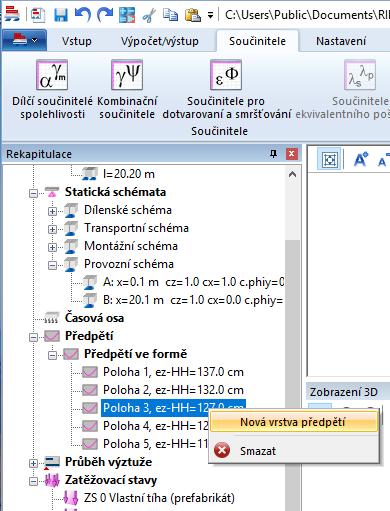Choose Nová vrstva předpětí from context menu
The height and width of the screenshot is (511, 390).
tap(294, 422)
